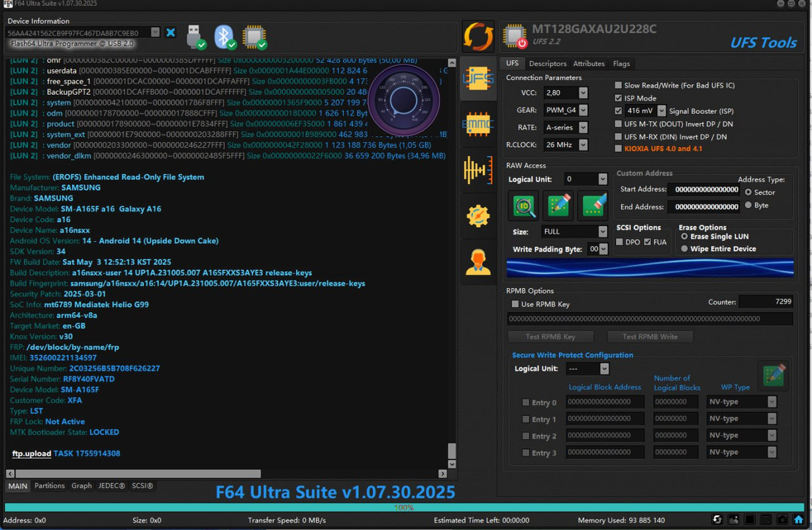Select Erase Single LUN option

[x=684, y=237]
